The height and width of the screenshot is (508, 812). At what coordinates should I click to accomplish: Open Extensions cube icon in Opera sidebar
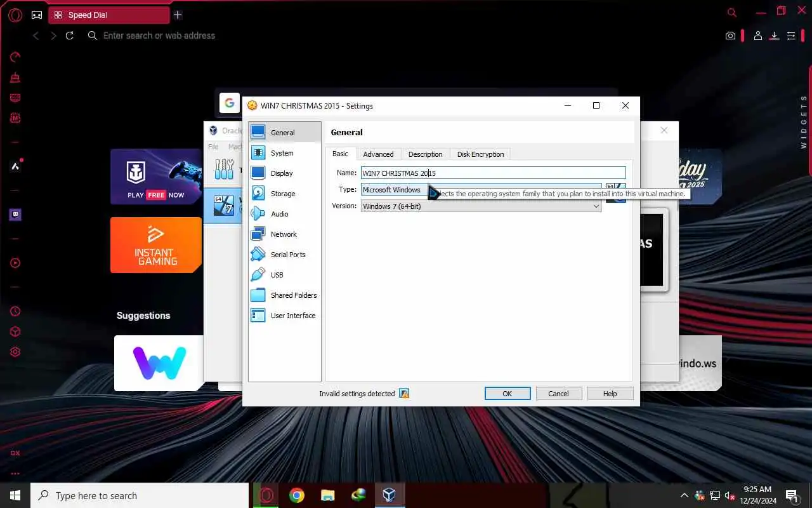(x=15, y=331)
